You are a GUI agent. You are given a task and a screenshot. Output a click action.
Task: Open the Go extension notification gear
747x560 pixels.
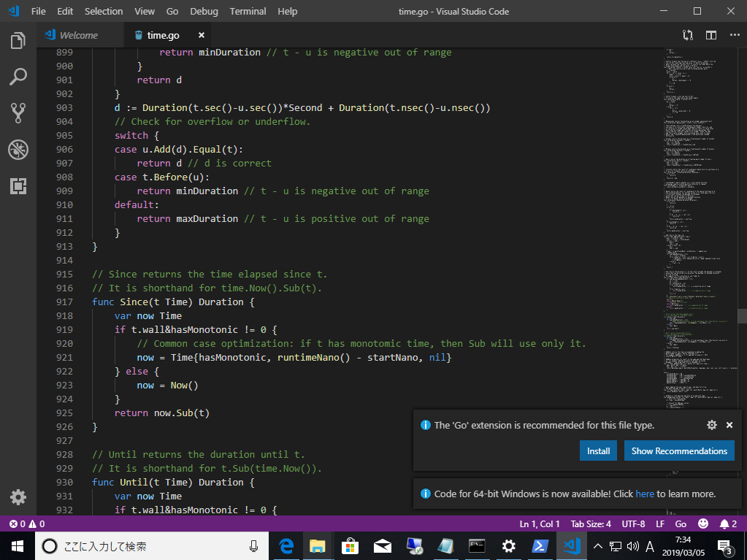click(x=712, y=425)
